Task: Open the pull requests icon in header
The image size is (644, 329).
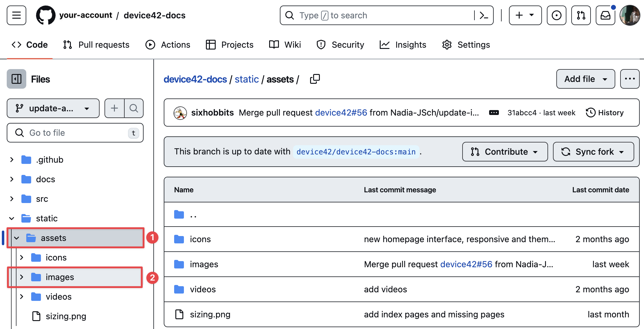Action: coord(581,15)
